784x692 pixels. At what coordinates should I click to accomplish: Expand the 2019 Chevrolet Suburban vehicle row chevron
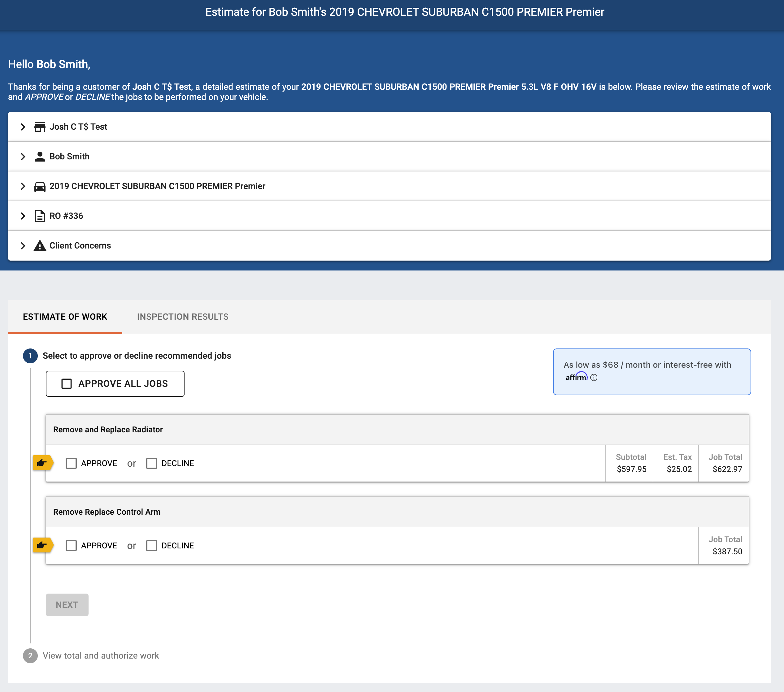23,186
